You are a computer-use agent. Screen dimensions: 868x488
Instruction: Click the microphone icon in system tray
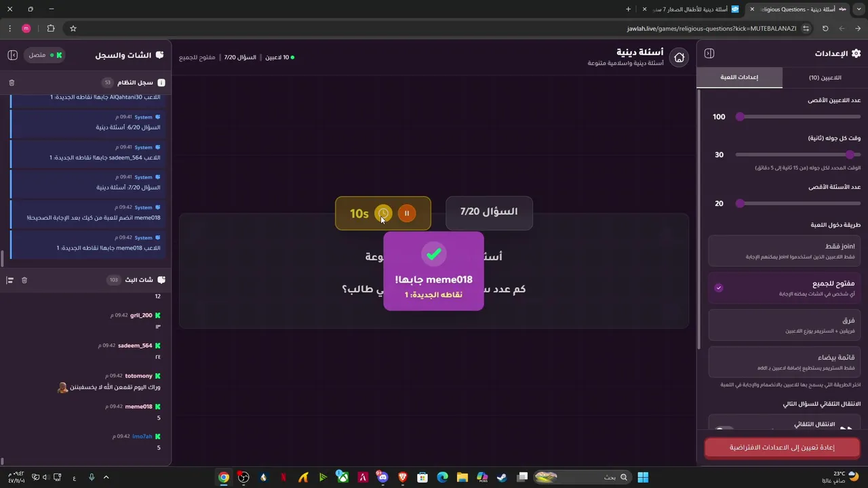pyautogui.click(x=91, y=477)
